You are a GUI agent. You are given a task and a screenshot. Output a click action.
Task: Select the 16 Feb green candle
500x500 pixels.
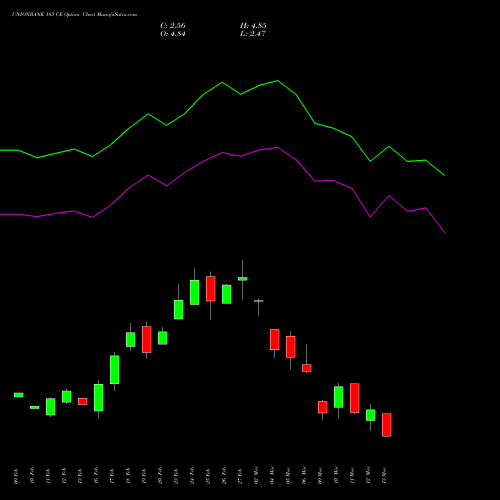(x=99, y=398)
